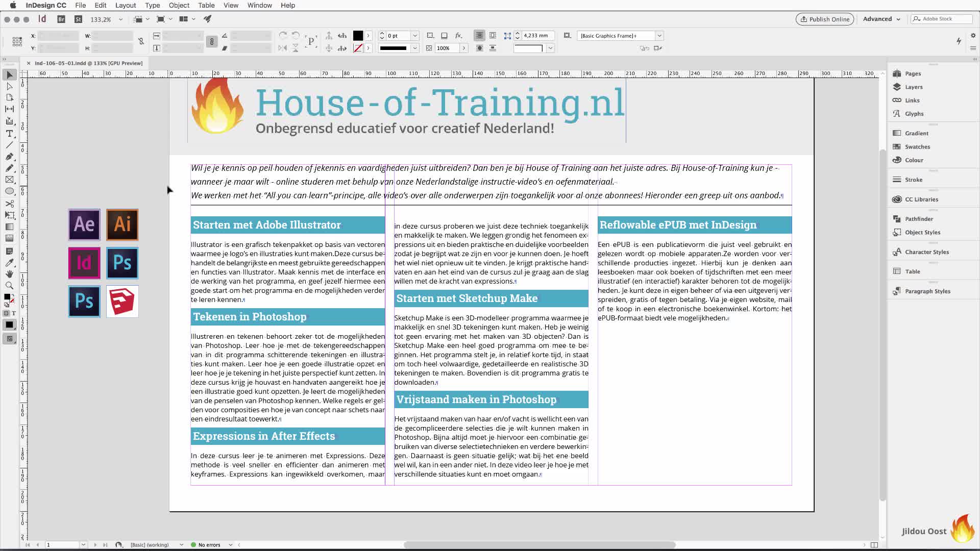Select the Direct Selection tool

pyautogui.click(x=9, y=86)
